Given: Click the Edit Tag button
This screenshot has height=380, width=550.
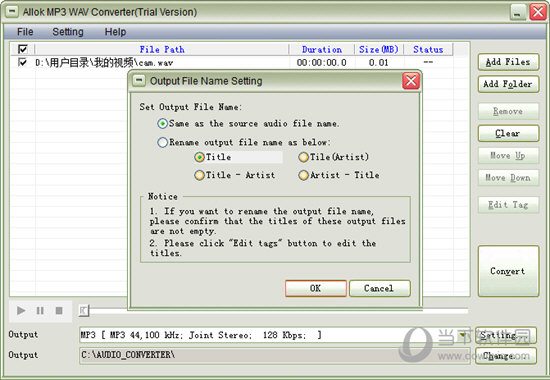Looking at the screenshot, I should click(508, 205).
